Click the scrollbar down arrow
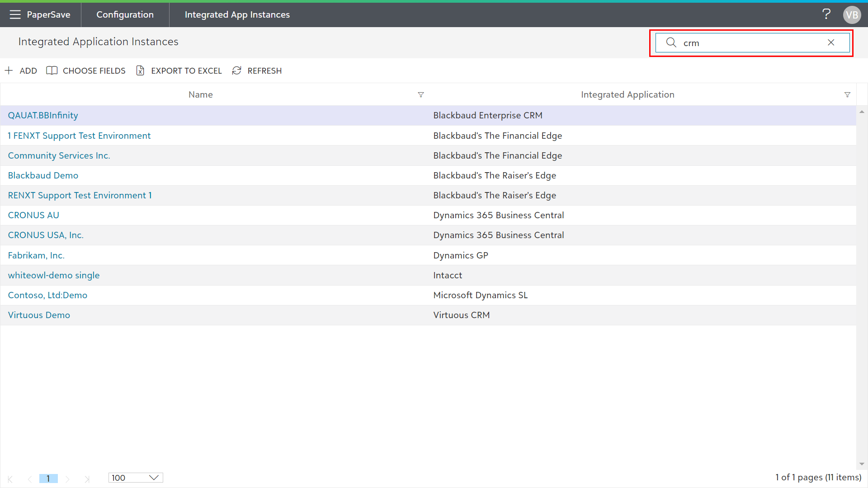Screen dimensions: 868x488 862,464
